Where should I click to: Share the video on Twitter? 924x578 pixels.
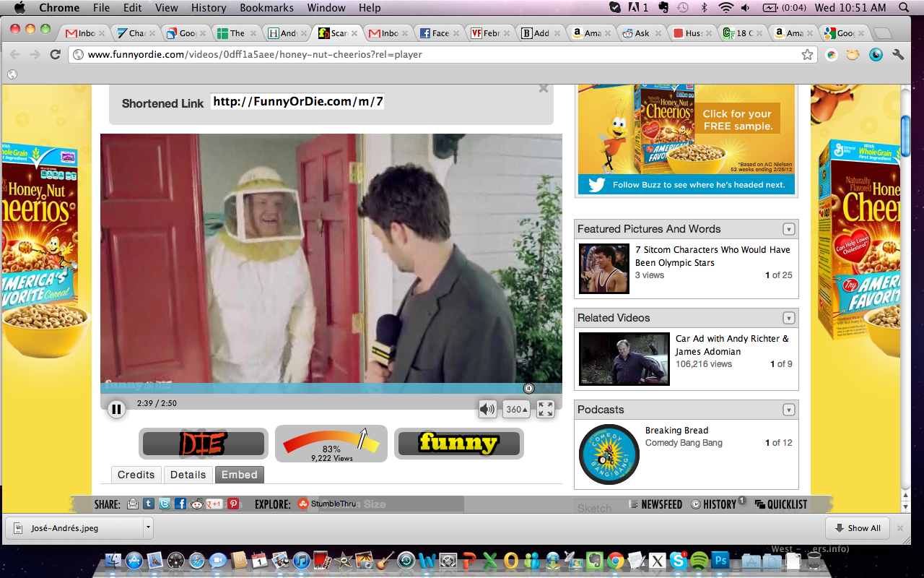[x=165, y=504]
